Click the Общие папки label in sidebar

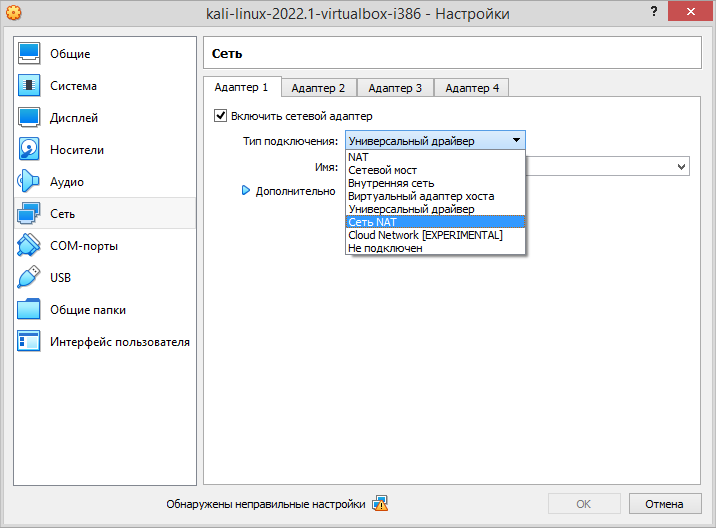pyautogui.click(x=88, y=310)
